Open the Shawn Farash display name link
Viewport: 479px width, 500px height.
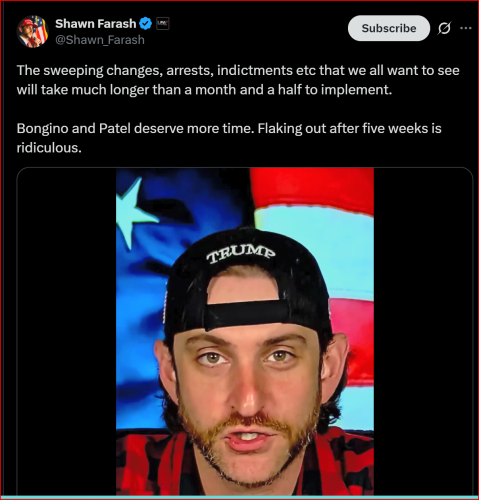(x=96, y=24)
